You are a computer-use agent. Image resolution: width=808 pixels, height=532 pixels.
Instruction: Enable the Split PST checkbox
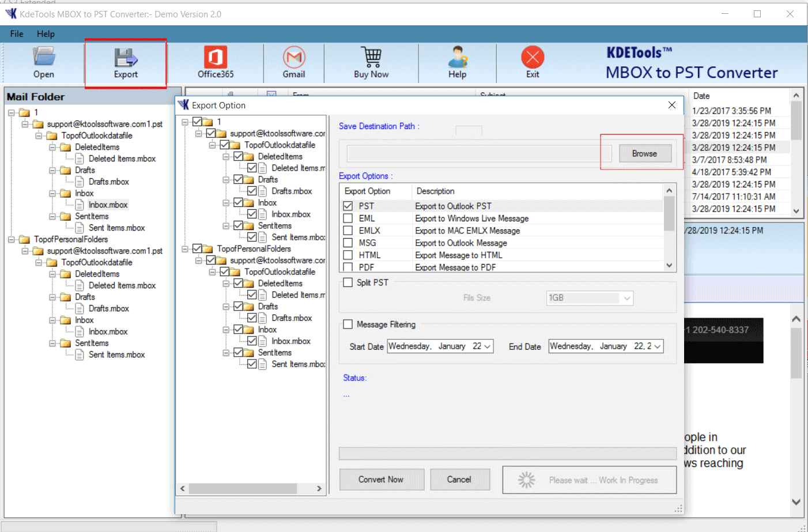pyautogui.click(x=348, y=282)
